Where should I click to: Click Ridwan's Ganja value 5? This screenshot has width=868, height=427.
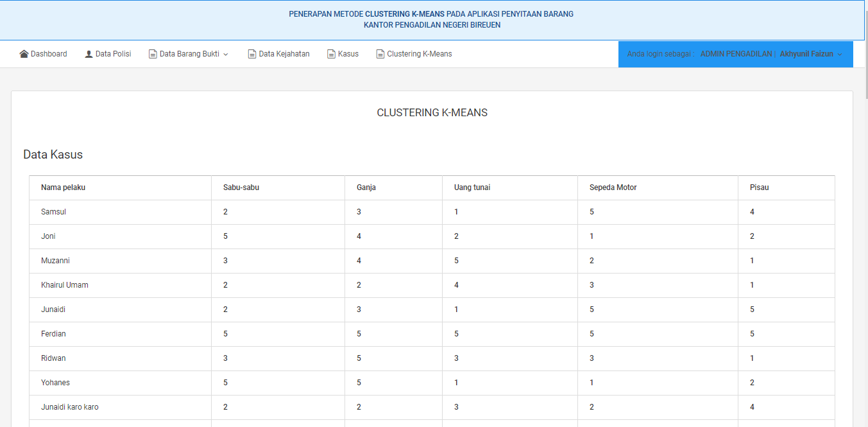coord(359,358)
